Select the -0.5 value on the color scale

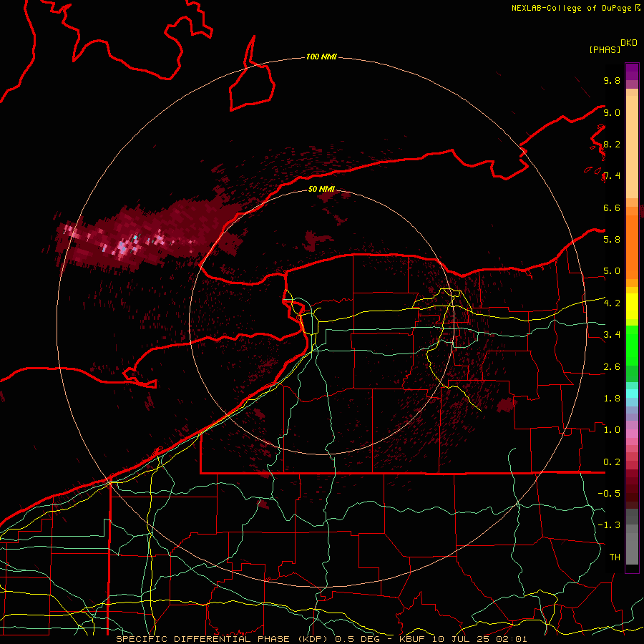tap(609, 493)
